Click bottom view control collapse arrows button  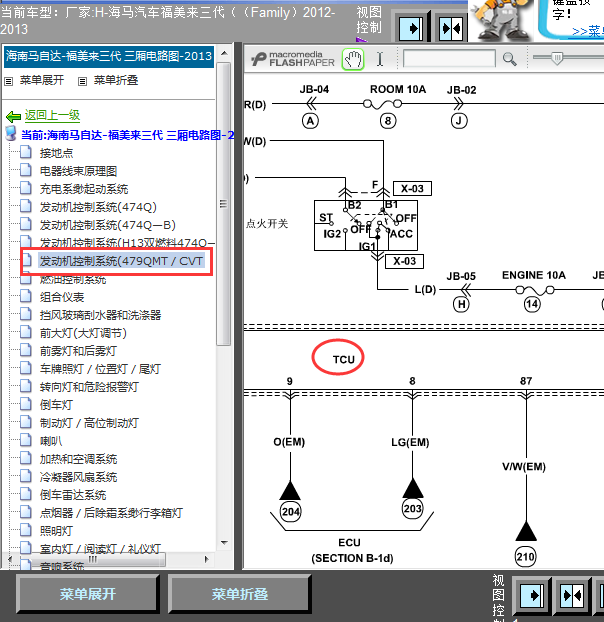point(572,595)
